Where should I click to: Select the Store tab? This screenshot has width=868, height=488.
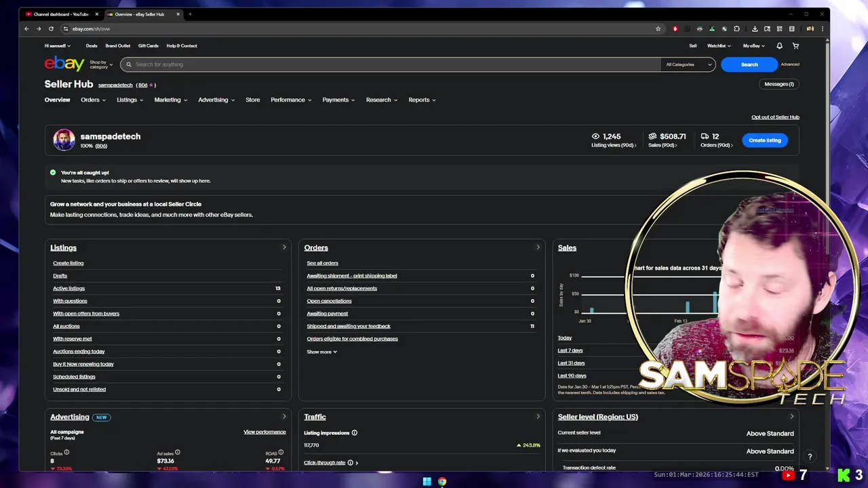(x=252, y=100)
